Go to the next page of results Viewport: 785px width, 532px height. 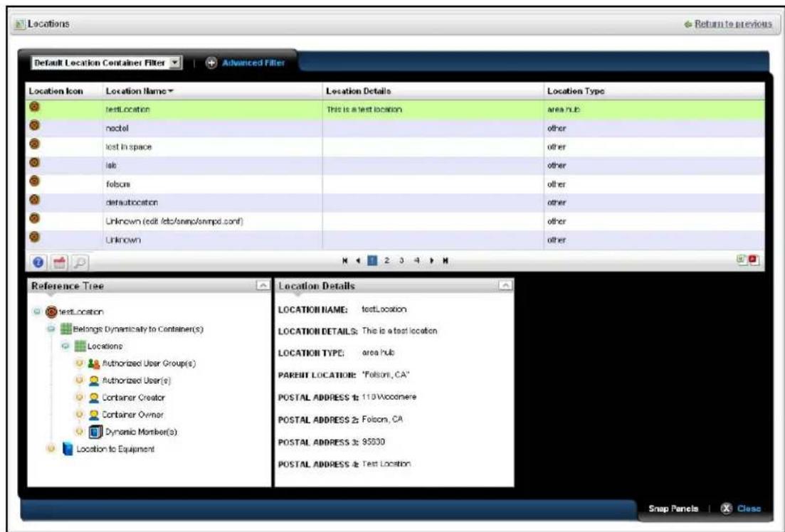431,261
